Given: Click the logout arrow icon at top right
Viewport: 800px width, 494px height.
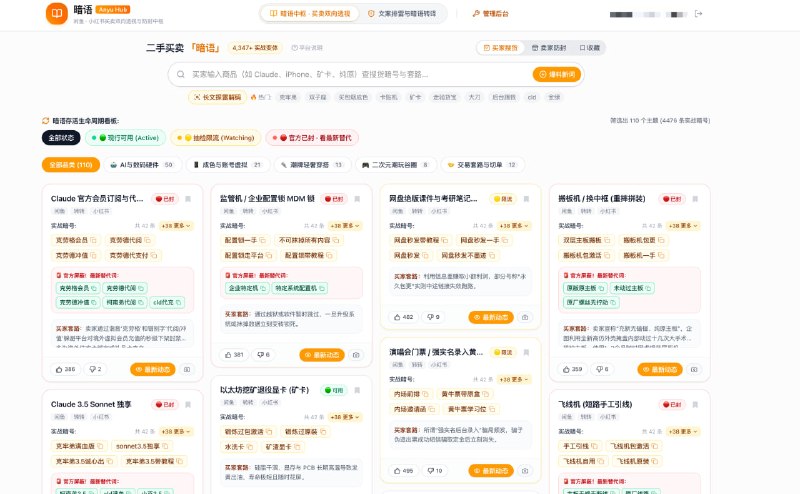Looking at the screenshot, I should pos(698,14).
